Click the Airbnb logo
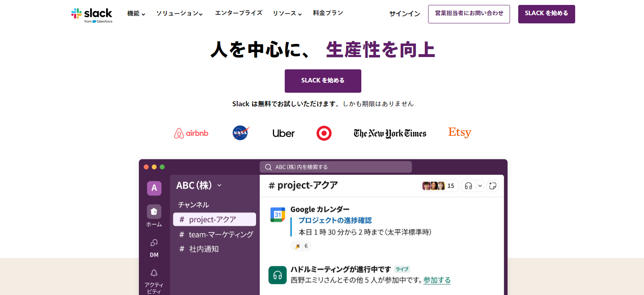 pyautogui.click(x=191, y=133)
